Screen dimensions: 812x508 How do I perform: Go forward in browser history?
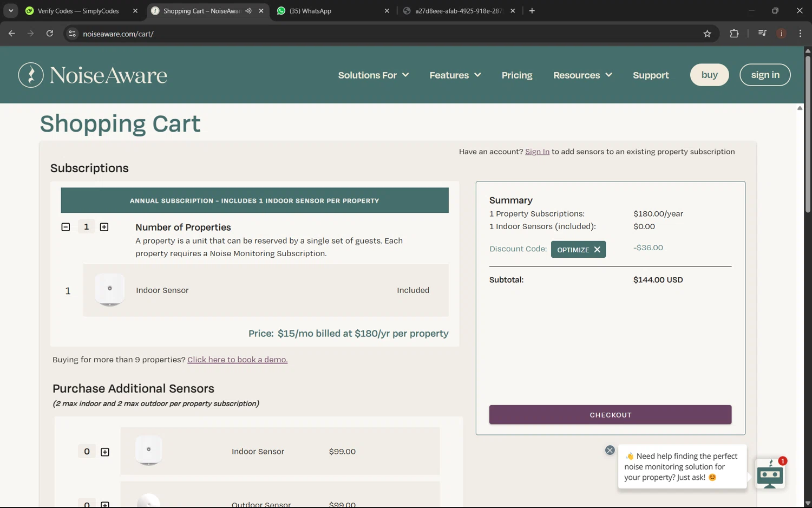point(31,34)
